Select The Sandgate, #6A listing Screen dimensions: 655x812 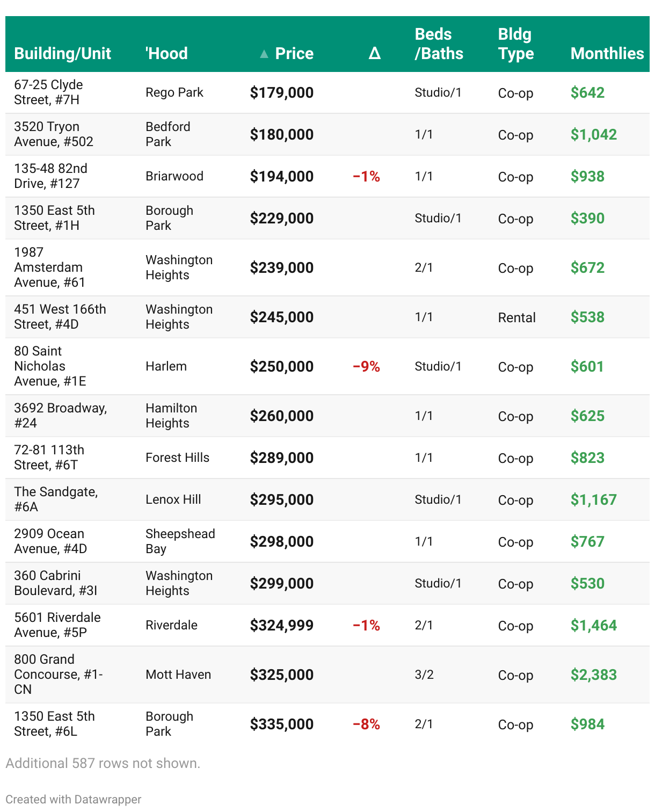pos(56,499)
